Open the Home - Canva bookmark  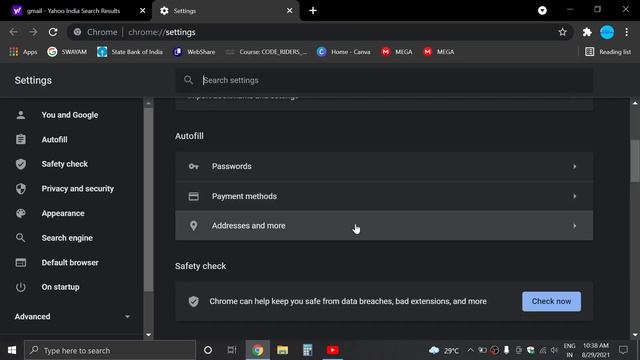[x=344, y=52]
